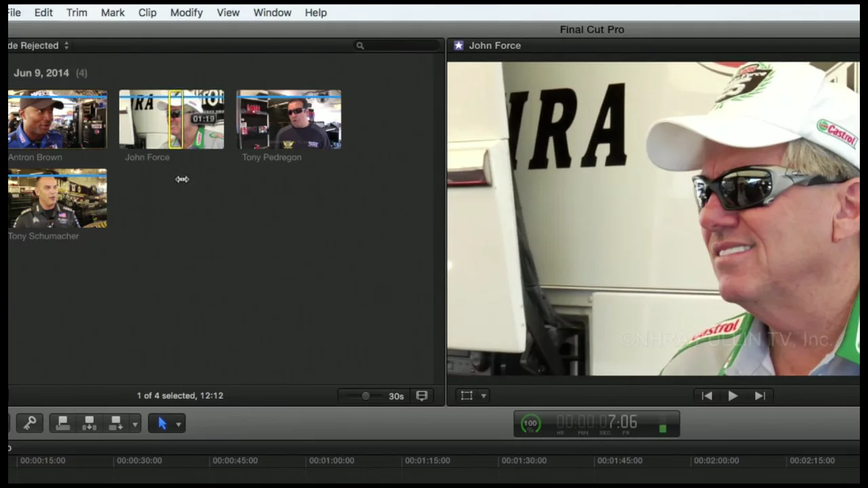Open the tools pop-up menu arrow
Viewport: 868px width, 488px height.
coord(178,424)
